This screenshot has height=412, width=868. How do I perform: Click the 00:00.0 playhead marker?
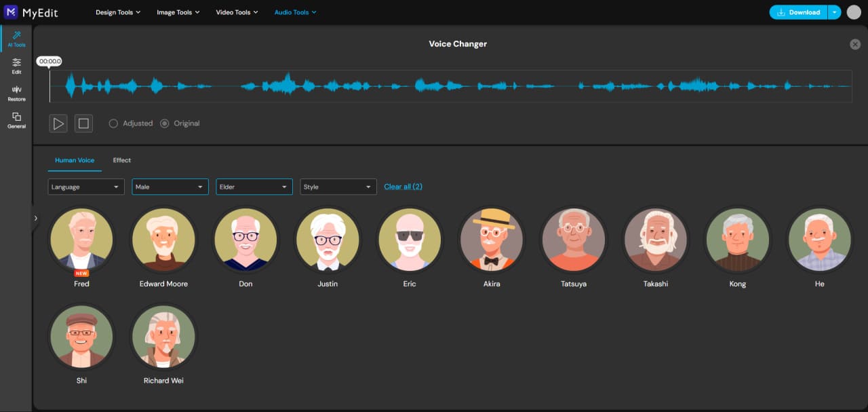(49, 60)
